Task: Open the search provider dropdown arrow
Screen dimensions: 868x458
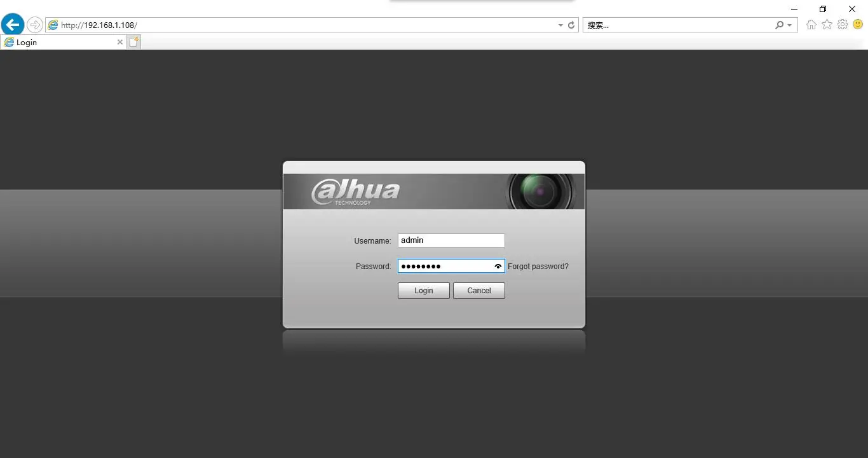Action: point(790,25)
